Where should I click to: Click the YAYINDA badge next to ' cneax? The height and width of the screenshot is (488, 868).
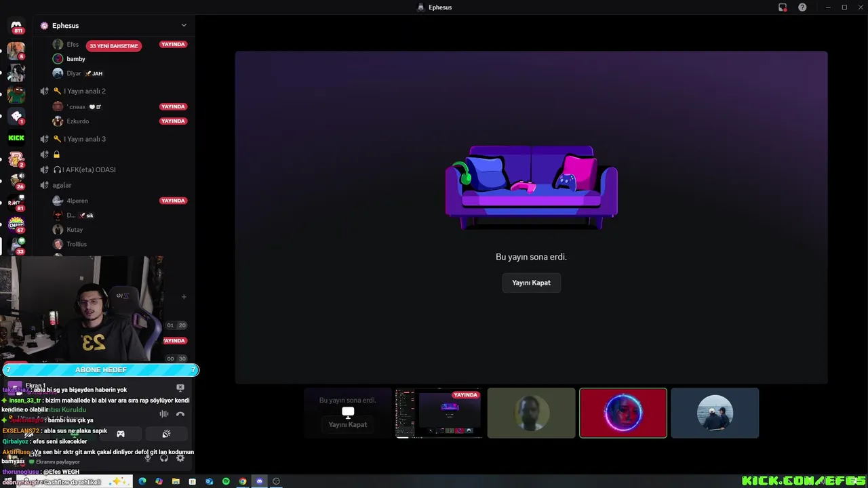click(173, 106)
